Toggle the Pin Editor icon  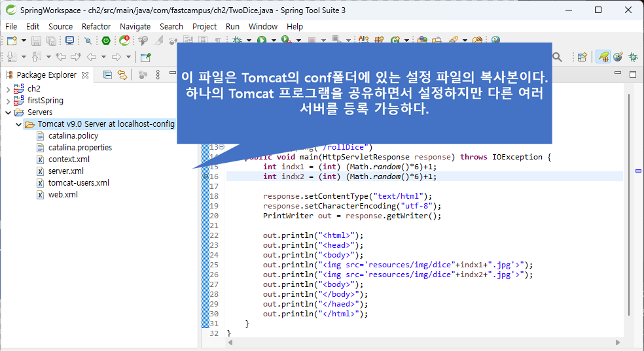146,57
